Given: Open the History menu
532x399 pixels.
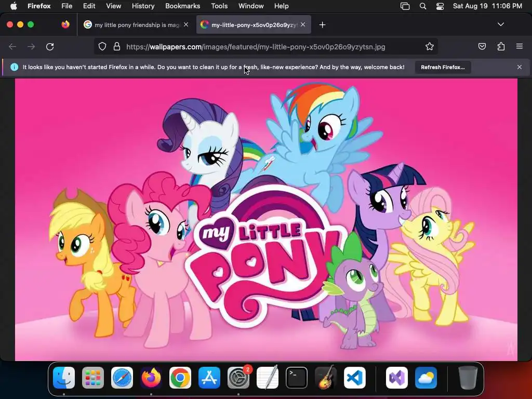Looking at the screenshot, I should 143,6.
